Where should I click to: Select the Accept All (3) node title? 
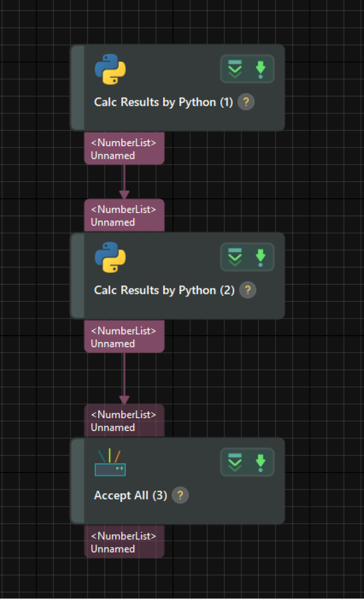point(130,495)
